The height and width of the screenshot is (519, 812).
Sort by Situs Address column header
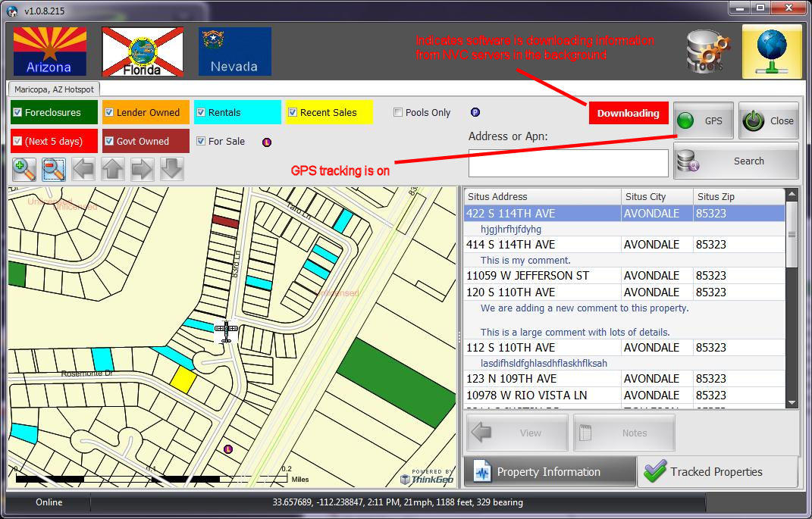click(x=542, y=197)
